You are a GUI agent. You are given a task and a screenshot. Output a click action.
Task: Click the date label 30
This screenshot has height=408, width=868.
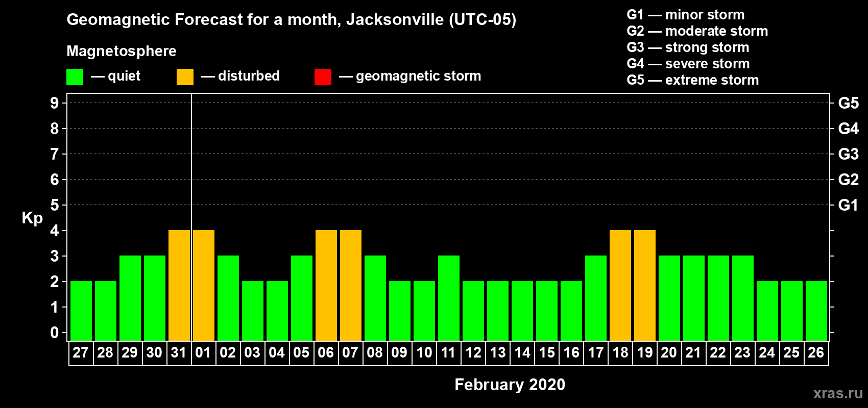pyautogui.click(x=154, y=353)
